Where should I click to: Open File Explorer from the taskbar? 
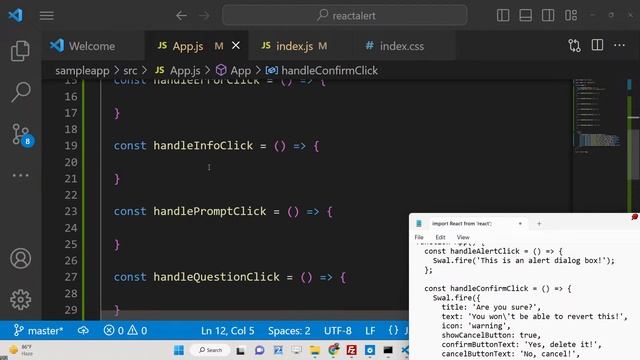click(x=315, y=350)
